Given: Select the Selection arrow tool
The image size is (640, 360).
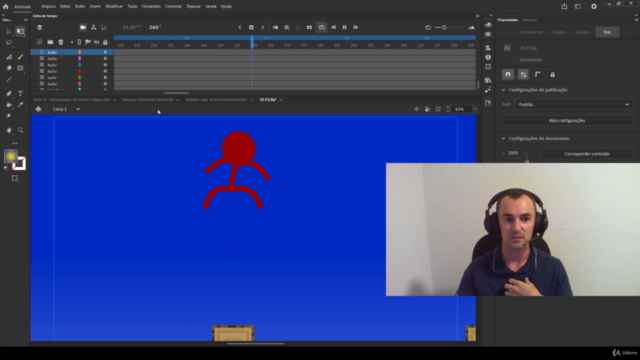Looking at the screenshot, I should (9, 31).
